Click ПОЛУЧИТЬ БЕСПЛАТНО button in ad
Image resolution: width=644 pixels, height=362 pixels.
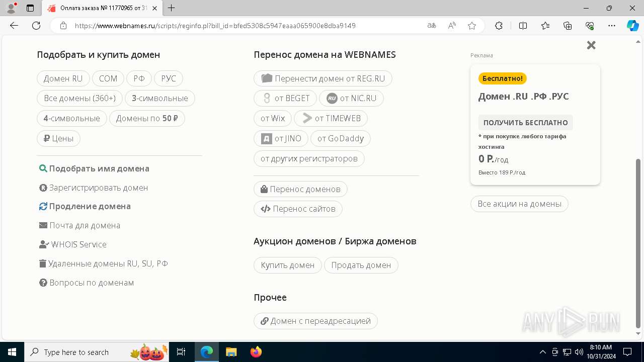coord(526,123)
